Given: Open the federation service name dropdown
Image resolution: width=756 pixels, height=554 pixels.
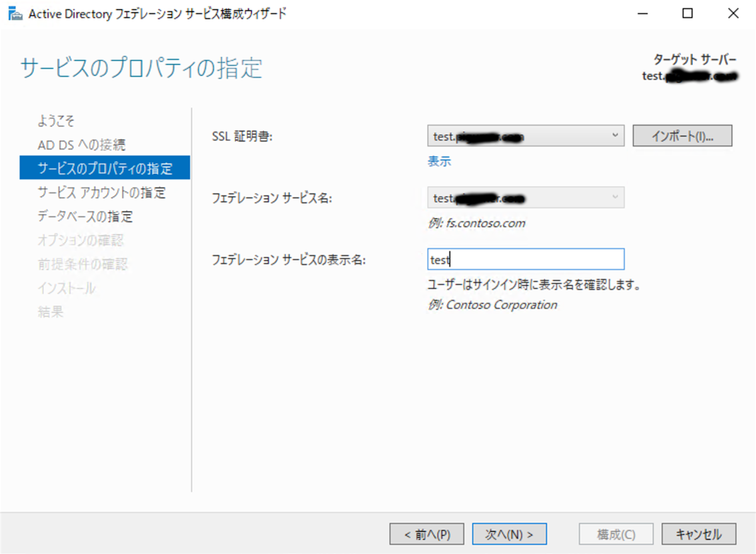Looking at the screenshot, I should (x=615, y=198).
